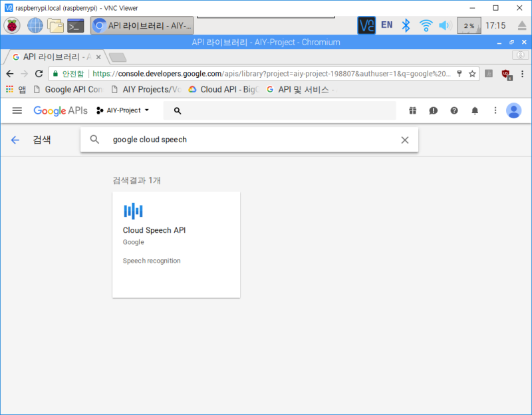The height and width of the screenshot is (415, 532).
Task: Open the gift free trial icon
Action: click(412, 110)
